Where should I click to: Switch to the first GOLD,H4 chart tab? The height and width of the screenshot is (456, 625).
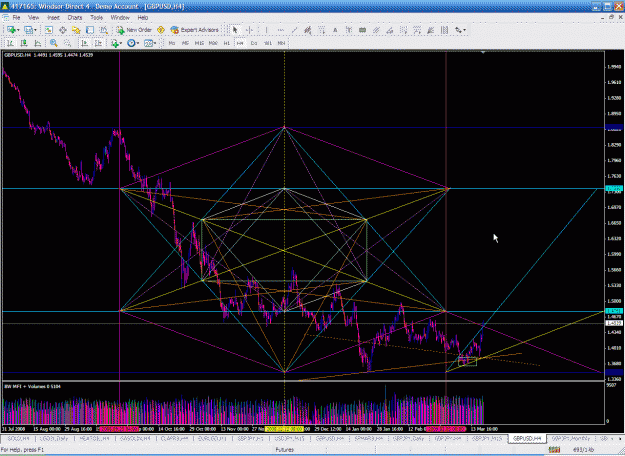point(18,438)
